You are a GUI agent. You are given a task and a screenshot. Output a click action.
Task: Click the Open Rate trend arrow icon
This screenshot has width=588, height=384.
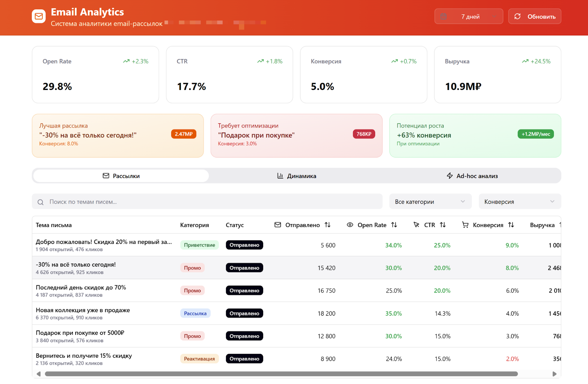click(x=126, y=61)
